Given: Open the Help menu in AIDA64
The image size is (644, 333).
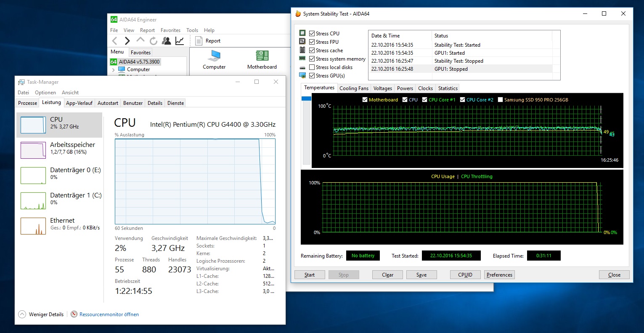Looking at the screenshot, I should tap(209, 30).
